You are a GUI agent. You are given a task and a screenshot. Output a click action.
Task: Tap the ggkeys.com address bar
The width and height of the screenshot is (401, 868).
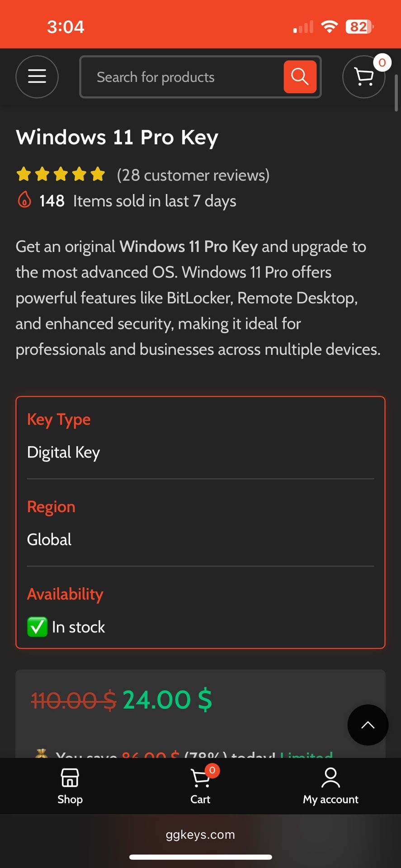click(200, 835)
